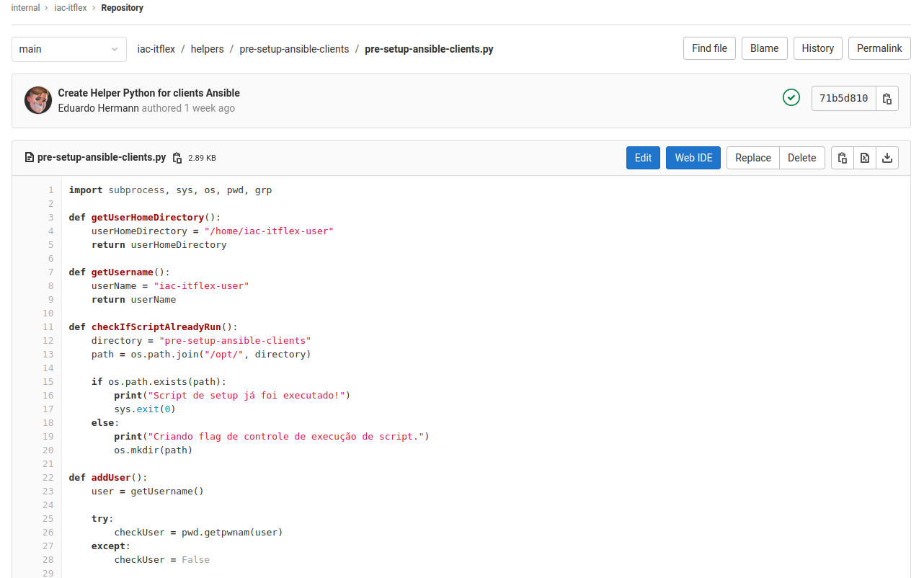This screenshot has width=924, height=578.
Task: Click the 'def getUsername' definition
Action: coord(120,272)
